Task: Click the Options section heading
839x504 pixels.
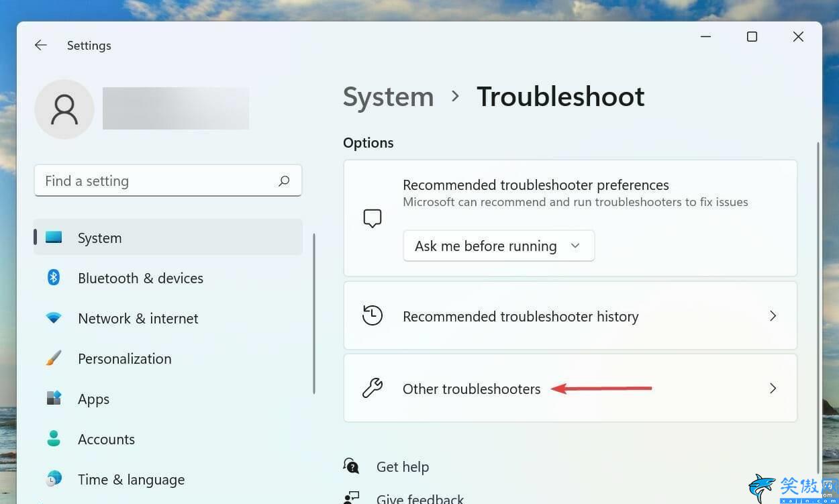Action: pos(368,142)
